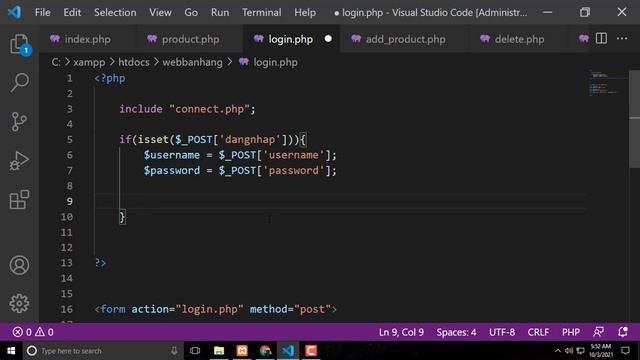Open the File menu
The width and height of the screenshot is (640, 360).
pyautogui.click(x=42, y=12)
